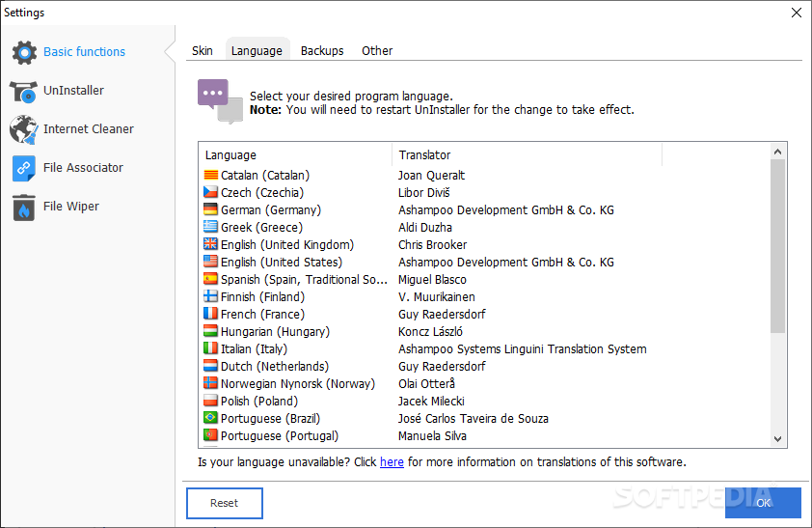Click the Polish flag icon
Screen dimensions: 812x528
pyautogui.click(x=210, y=401)
